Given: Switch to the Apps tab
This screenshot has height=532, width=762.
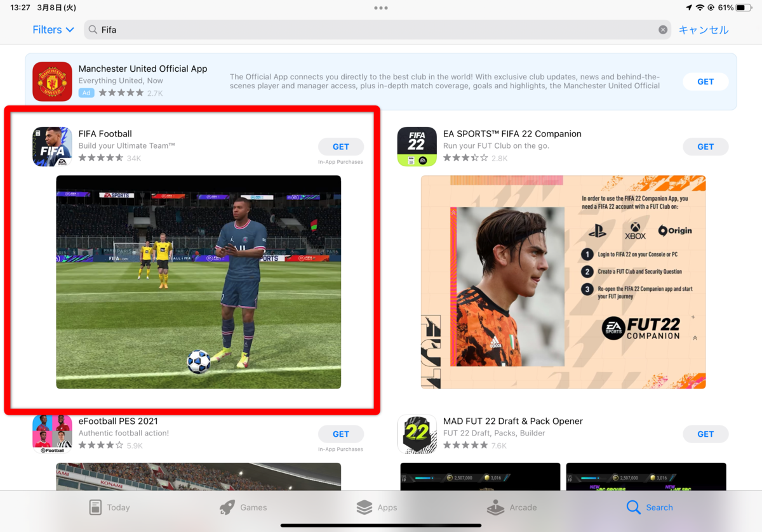Looking at the screenshot, I should pyautogui.click(x=377, y=507).
